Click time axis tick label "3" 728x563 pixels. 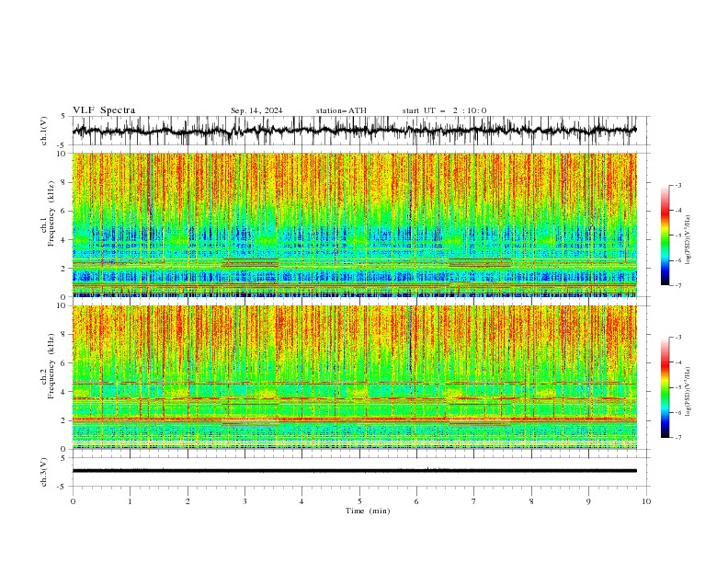tap(245, 501)
